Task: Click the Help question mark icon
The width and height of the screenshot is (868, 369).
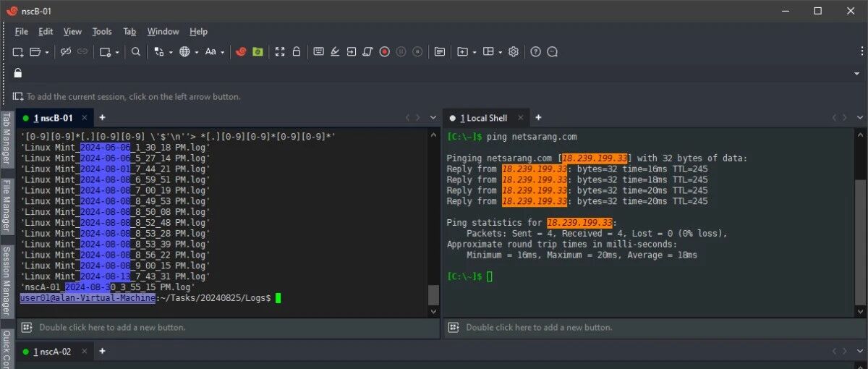Action: click(536, 52)
